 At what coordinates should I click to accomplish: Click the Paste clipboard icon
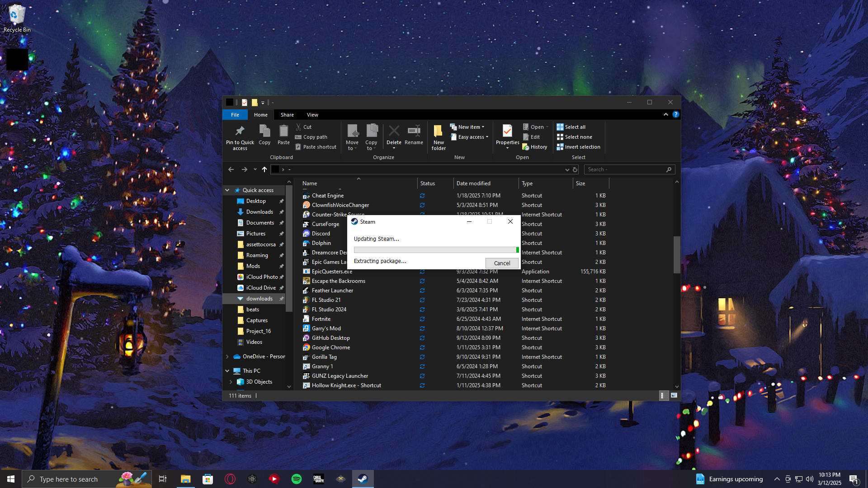(283, 131)
